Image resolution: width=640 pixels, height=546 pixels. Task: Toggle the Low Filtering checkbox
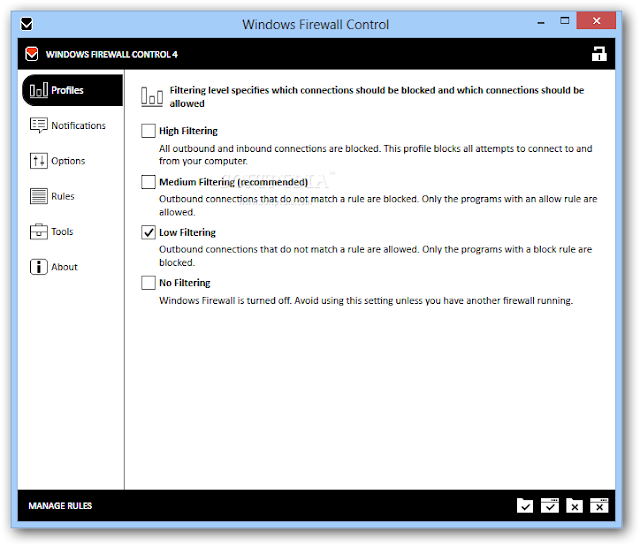148,233
